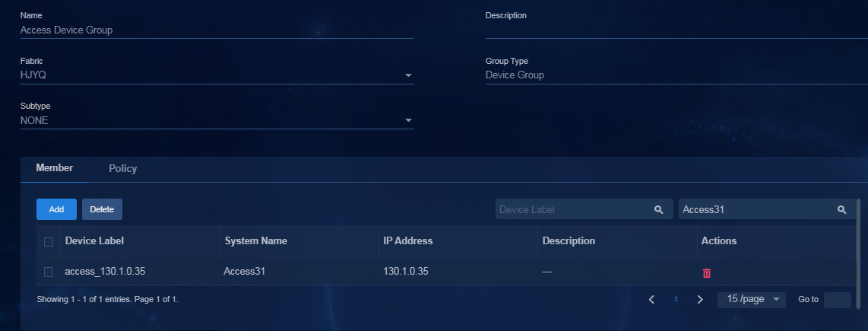
Task: Tick the checkbox for access_130.1.0.35 row
Action: click(x=49, y=272)
